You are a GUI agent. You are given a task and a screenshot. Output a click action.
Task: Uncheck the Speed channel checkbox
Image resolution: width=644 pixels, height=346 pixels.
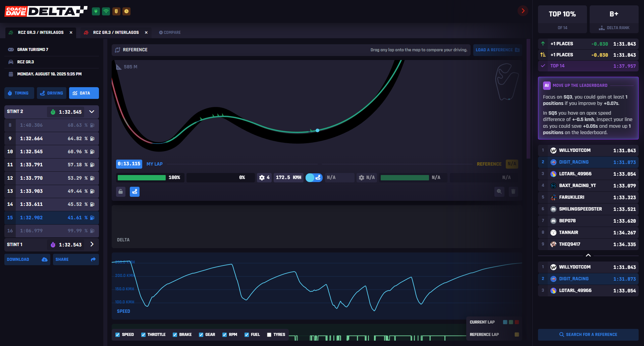point(117,335)
